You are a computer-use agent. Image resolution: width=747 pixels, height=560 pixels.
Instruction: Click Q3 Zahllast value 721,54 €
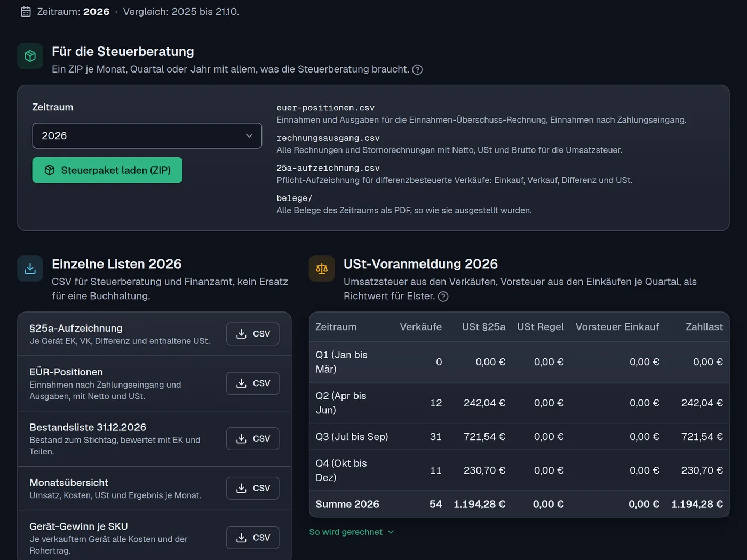[702, 437]
